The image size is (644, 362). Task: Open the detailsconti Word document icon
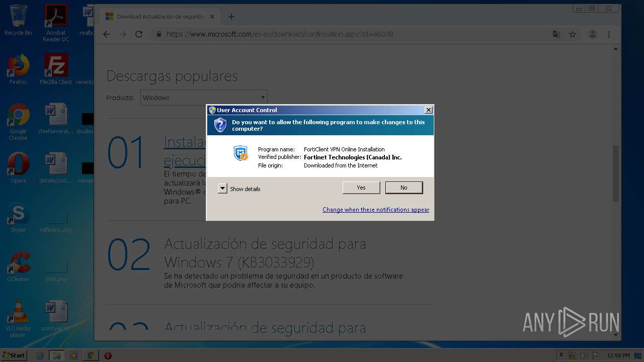click(x=56, y=168)
